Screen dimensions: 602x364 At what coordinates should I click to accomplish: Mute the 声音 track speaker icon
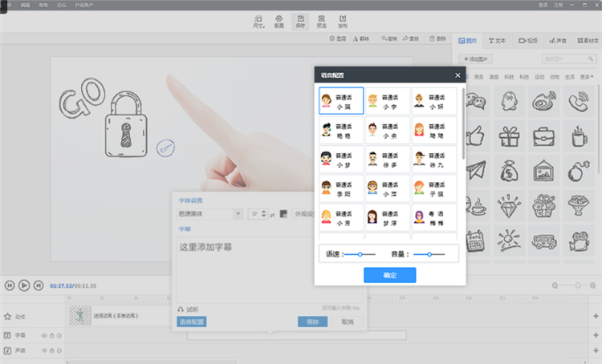[44, 350]
